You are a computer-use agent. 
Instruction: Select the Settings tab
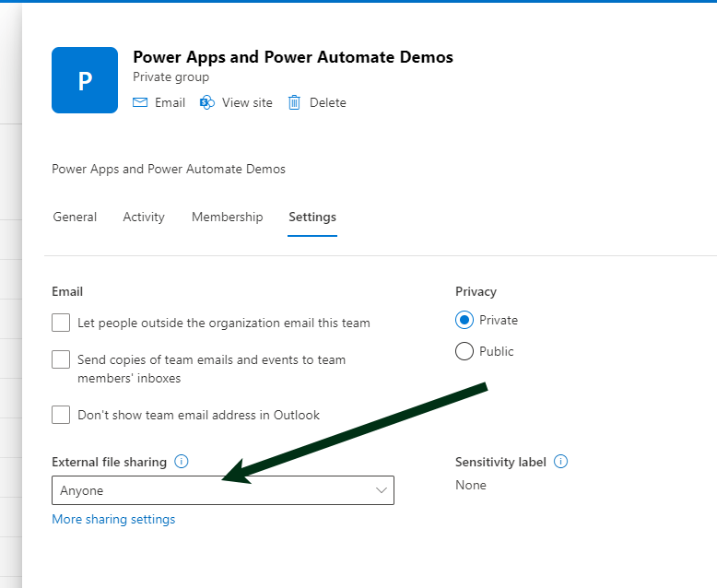(x=312, y=218)
